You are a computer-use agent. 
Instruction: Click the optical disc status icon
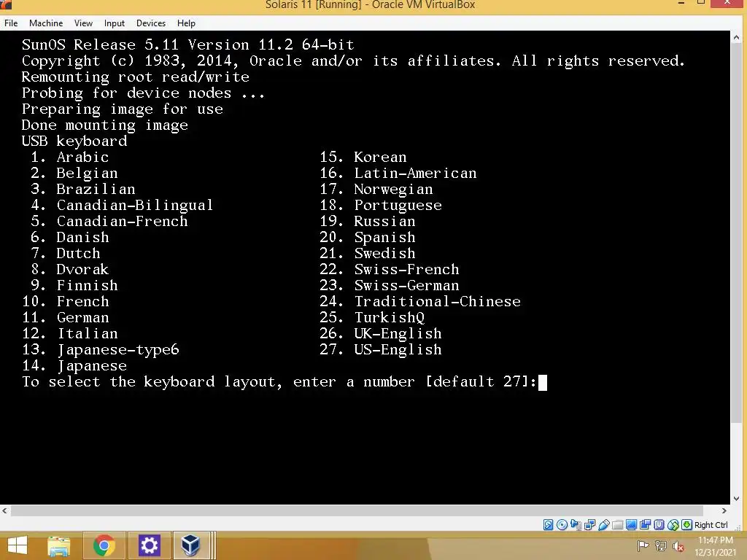(562, 525)
